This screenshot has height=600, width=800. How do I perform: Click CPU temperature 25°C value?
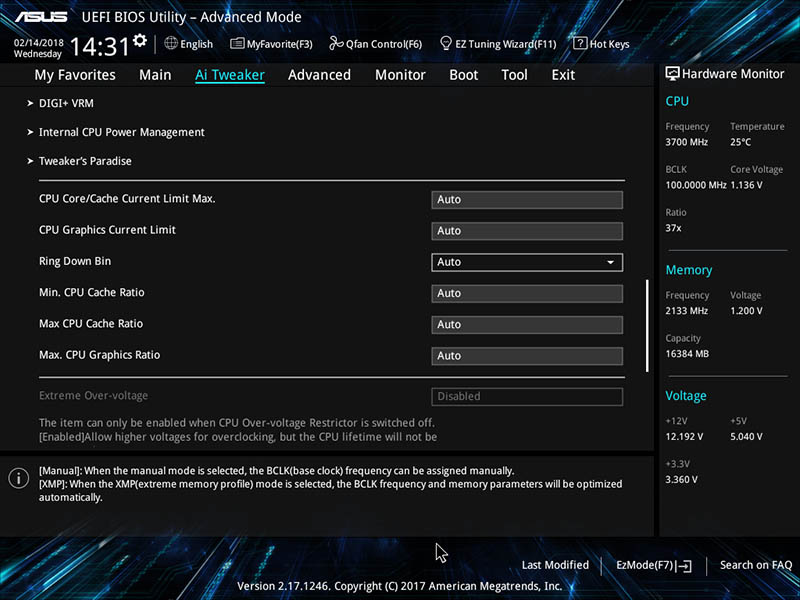[740, 142]
